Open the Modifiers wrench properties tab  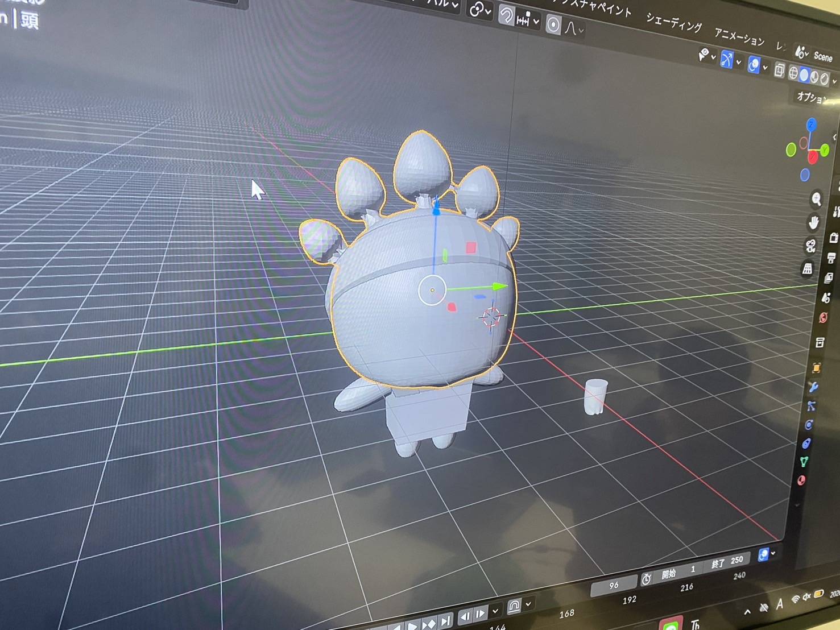813,388
